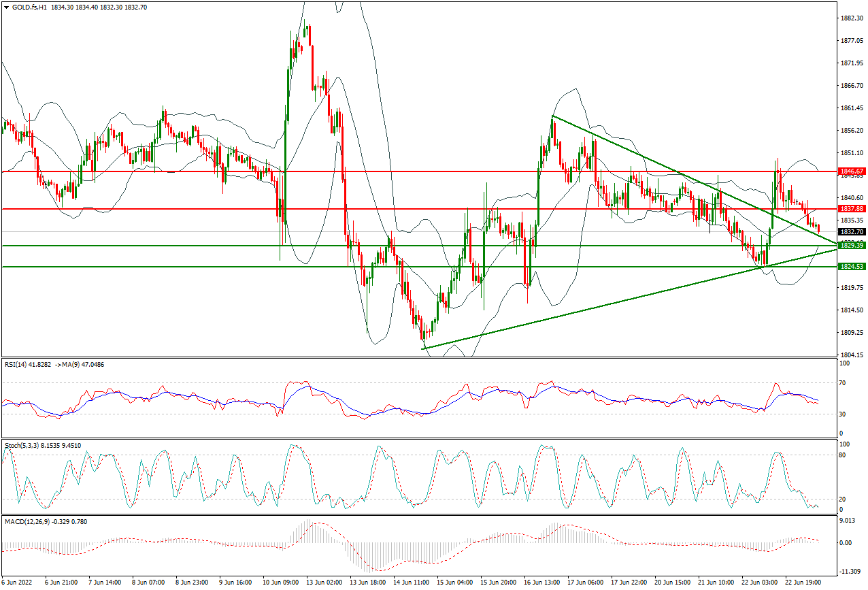Click the 20 level on Stochastic scale

(844, 499)
